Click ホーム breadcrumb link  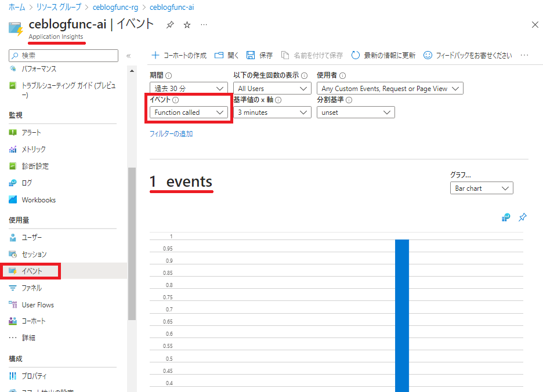[x=17, y=7]
